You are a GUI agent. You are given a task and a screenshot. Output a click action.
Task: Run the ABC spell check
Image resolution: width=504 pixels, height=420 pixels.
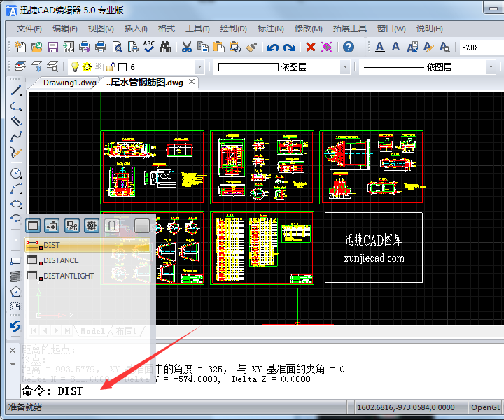pos(149,47)
